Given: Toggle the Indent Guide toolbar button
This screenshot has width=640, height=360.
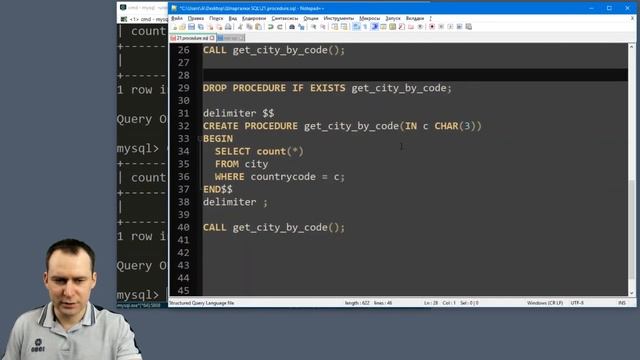Looking at the screenshot, I should click(374, 27).
